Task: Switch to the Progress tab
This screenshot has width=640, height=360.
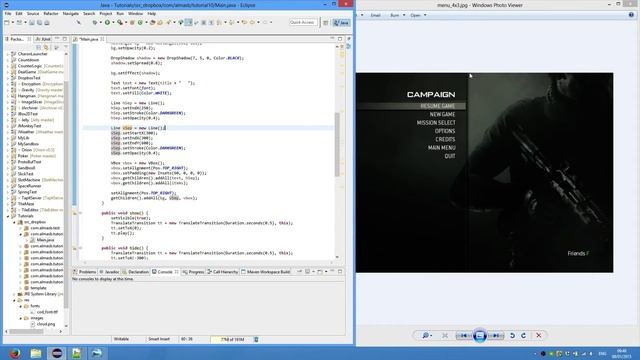Action: point(193,271)
